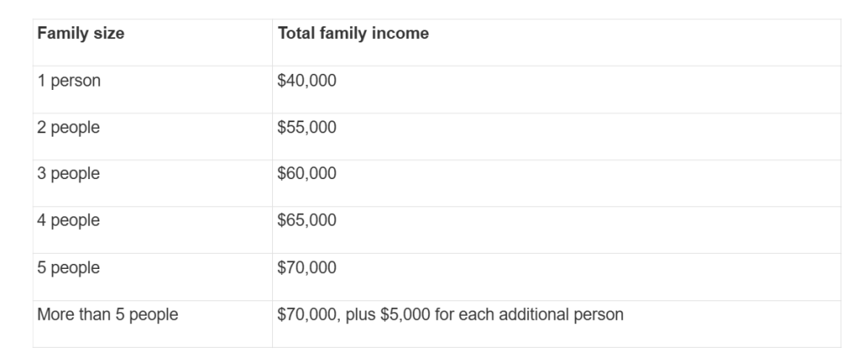The width and height of the screenshot is (868, 364).
Task: Select the "3 people" cell
Action: tap(69, 174)
